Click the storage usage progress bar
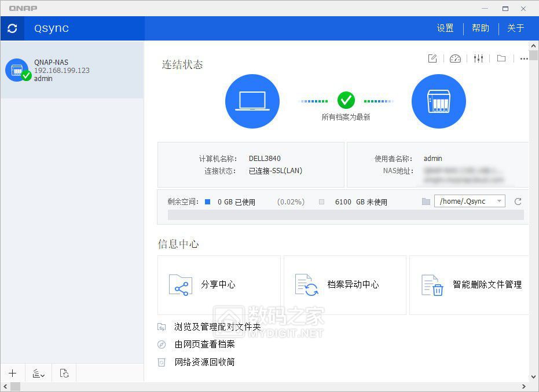539x392 pixels. pos(345,215)
